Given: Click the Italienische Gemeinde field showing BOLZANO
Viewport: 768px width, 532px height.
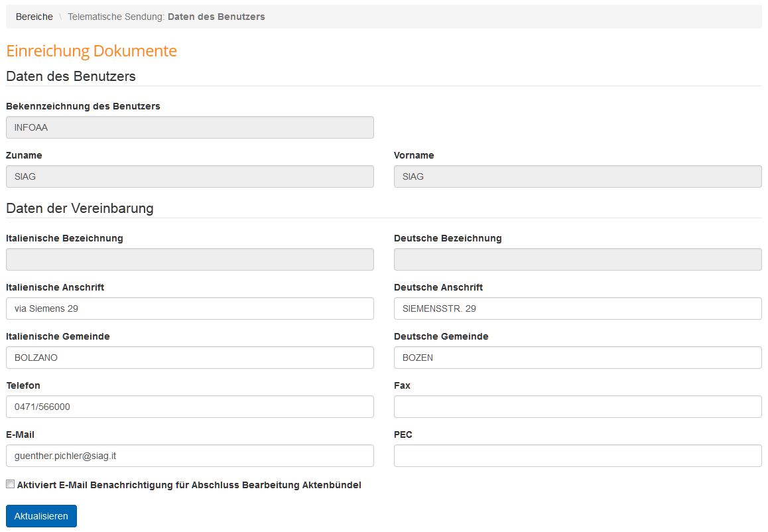Looking at the screenshot, I should (x=190, y=358).
